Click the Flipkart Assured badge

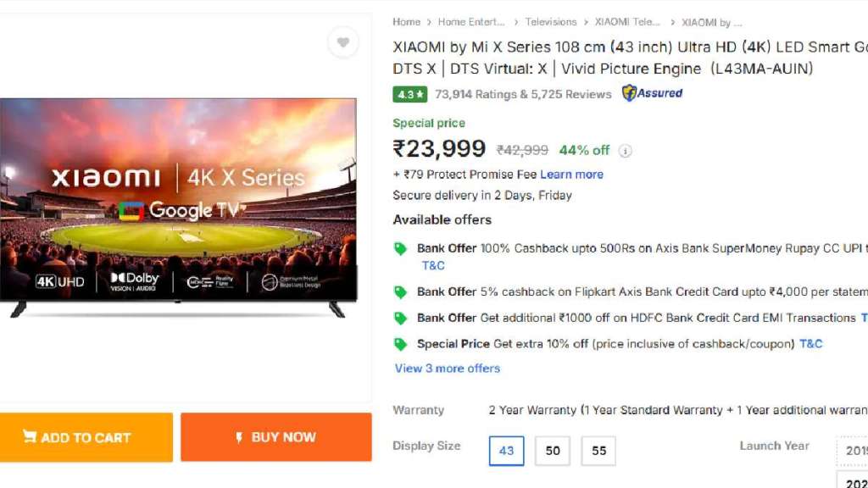coord(652,93)
